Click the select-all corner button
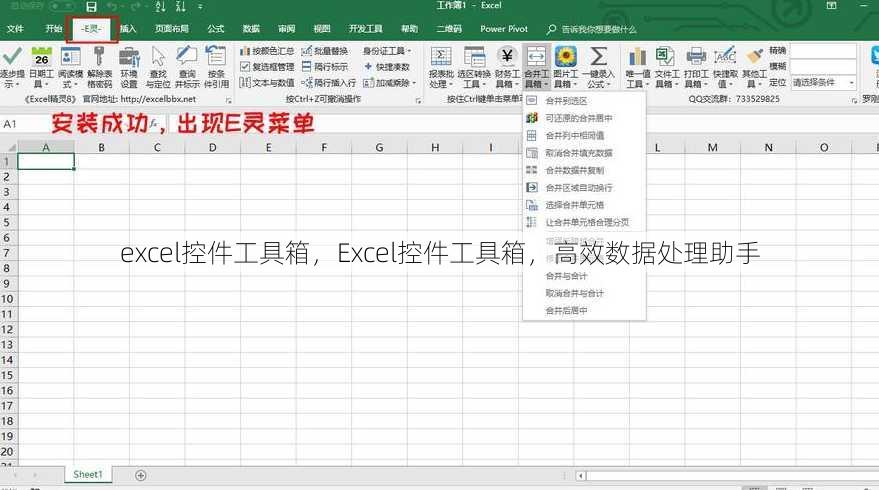 9,147
